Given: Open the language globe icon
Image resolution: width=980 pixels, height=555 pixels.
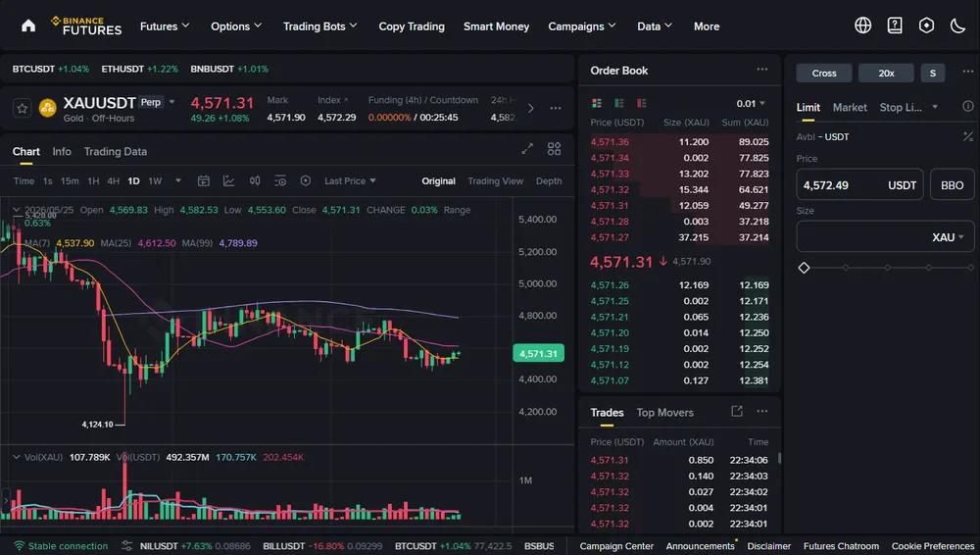Looking at the screenshot, I should 862,25.
